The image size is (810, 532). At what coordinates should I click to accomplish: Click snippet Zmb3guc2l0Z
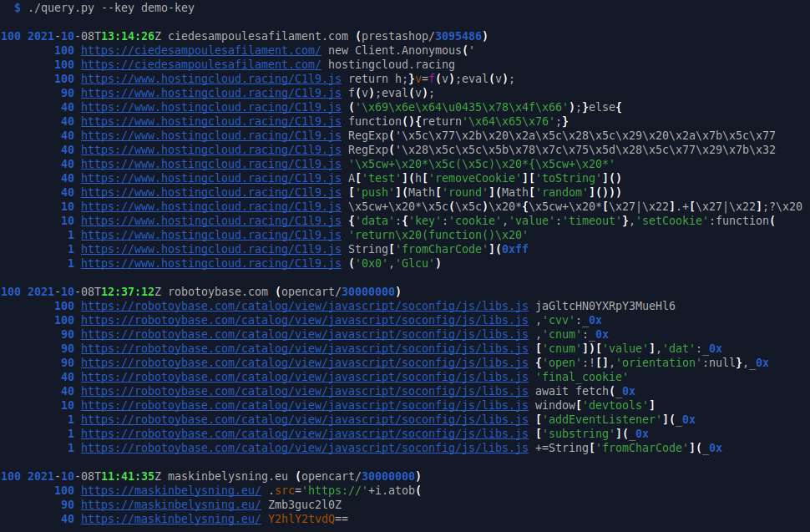[305, 504]
